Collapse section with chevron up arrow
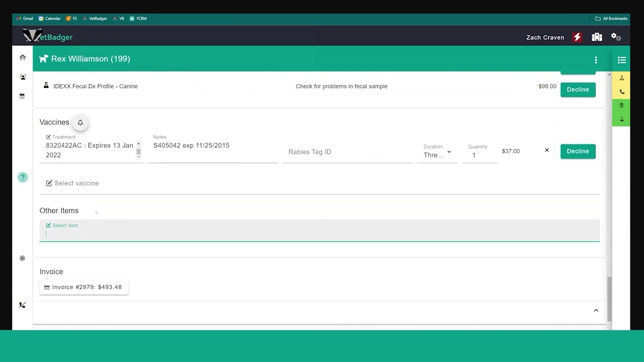 pos(596,310)
